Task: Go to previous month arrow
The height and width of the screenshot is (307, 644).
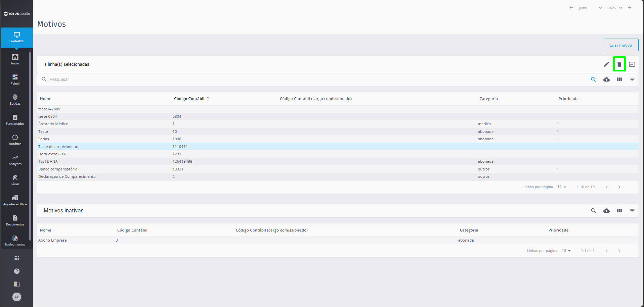Action: (x=571, y=8)
